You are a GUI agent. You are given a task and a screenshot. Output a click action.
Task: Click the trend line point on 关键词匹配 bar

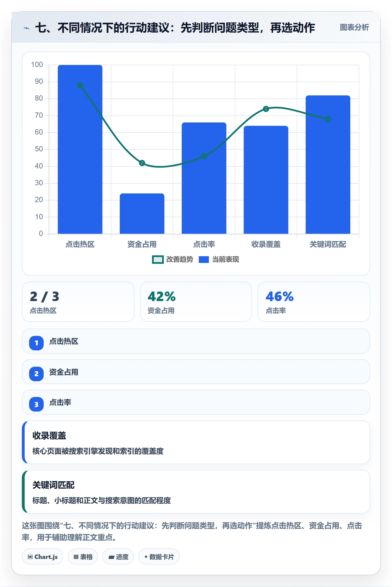(328, 119)
